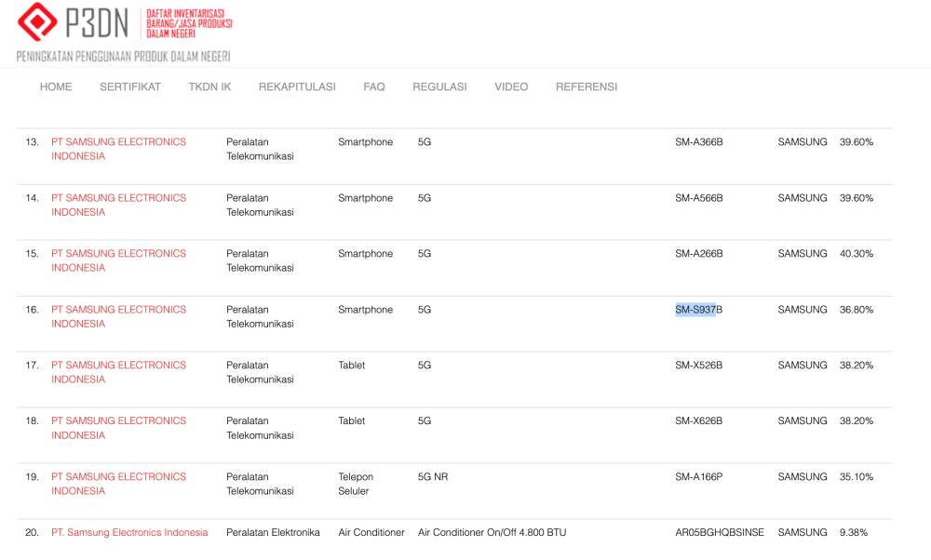Click 38.20% value in row 17
Image resolution: width=931 pixels, height=560 pixels.
coord(857,365)
